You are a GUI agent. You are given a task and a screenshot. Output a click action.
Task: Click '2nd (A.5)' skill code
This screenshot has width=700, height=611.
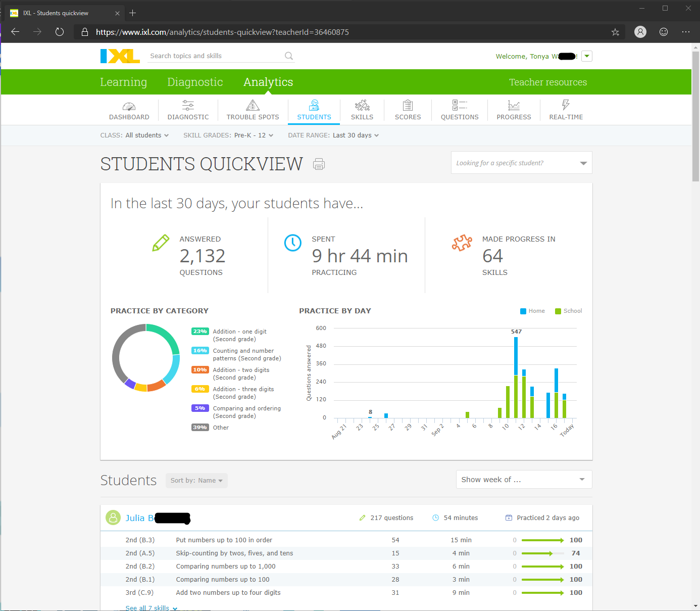pos(140,553)
